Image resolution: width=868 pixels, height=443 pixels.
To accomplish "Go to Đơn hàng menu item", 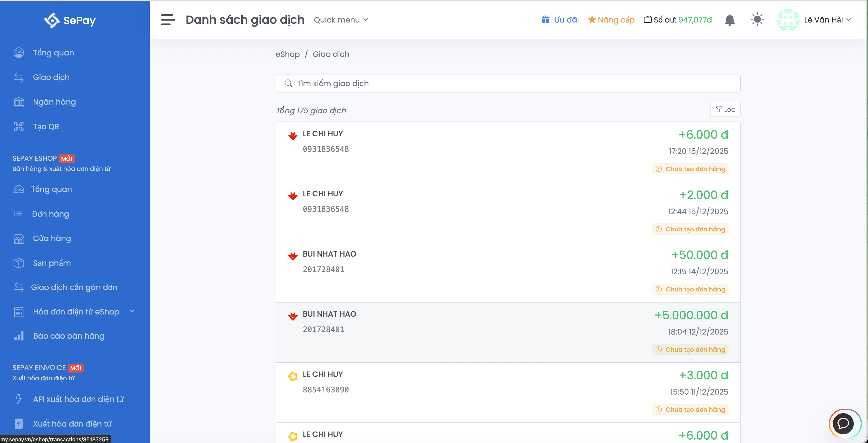I will (x=50, y=214).
